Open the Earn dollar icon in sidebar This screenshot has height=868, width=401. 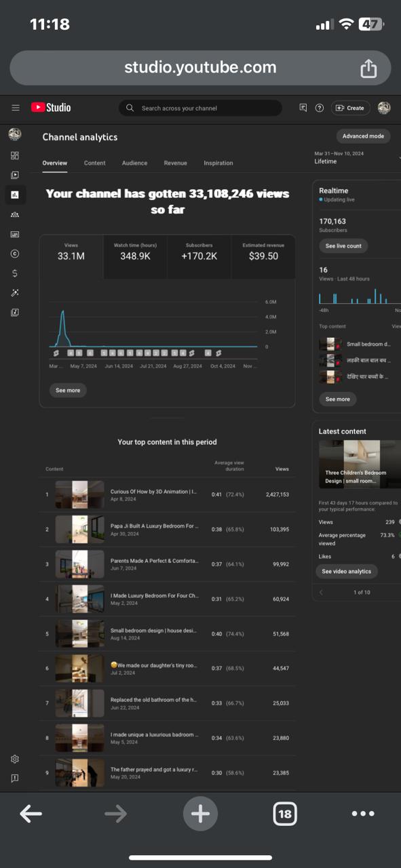[x=15, y=273]
